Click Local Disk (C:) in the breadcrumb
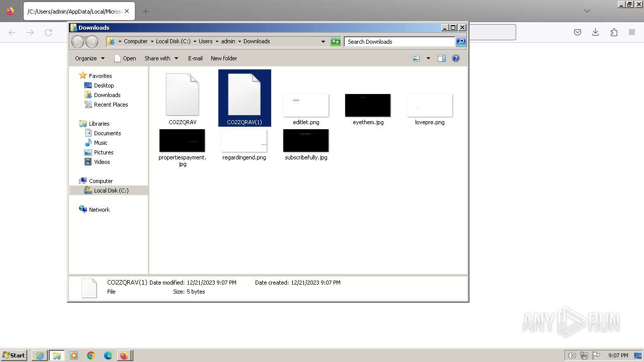This screenshot has height=362, width=644. coord(173,42)
